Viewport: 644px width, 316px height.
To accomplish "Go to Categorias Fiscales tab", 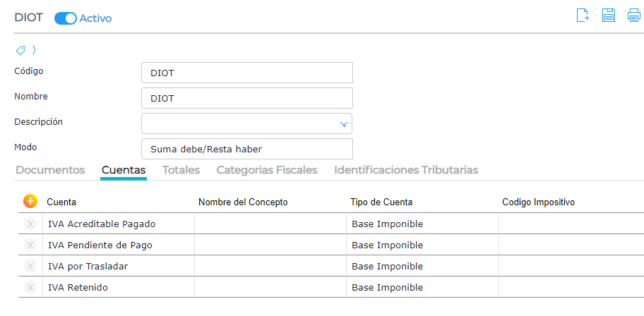I will (x=266, y=170).
